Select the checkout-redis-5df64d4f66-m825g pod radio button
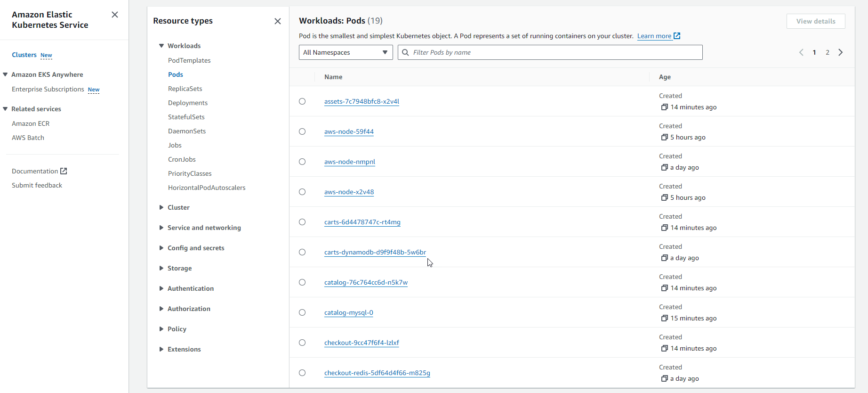Screen dimensions: 868x393 (x=302, y=373)
